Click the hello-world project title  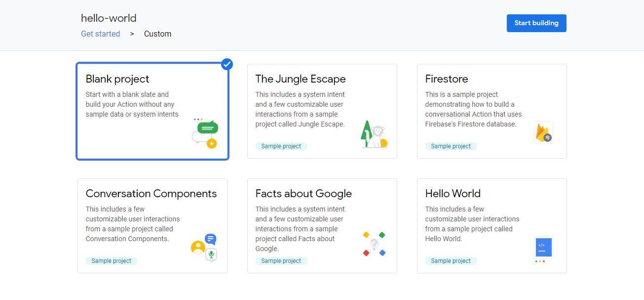(x=109, y=18)
